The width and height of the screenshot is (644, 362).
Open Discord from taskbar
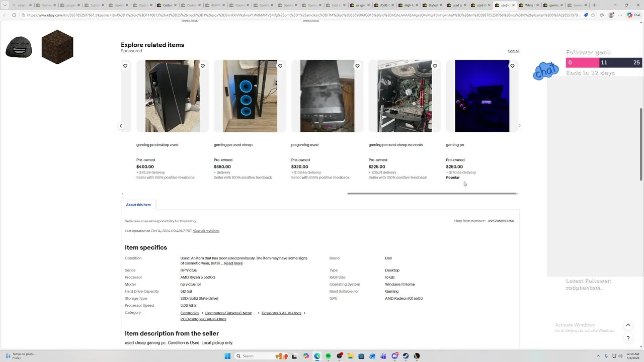point(395,356)
